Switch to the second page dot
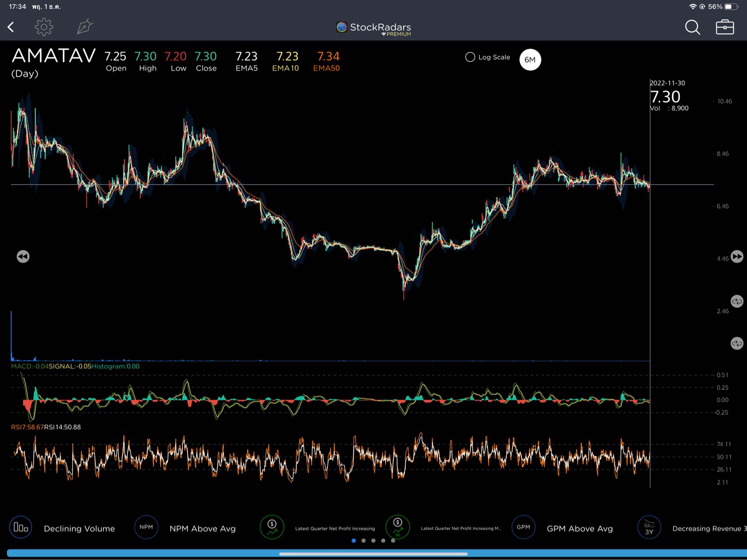 tap(364, 541)
